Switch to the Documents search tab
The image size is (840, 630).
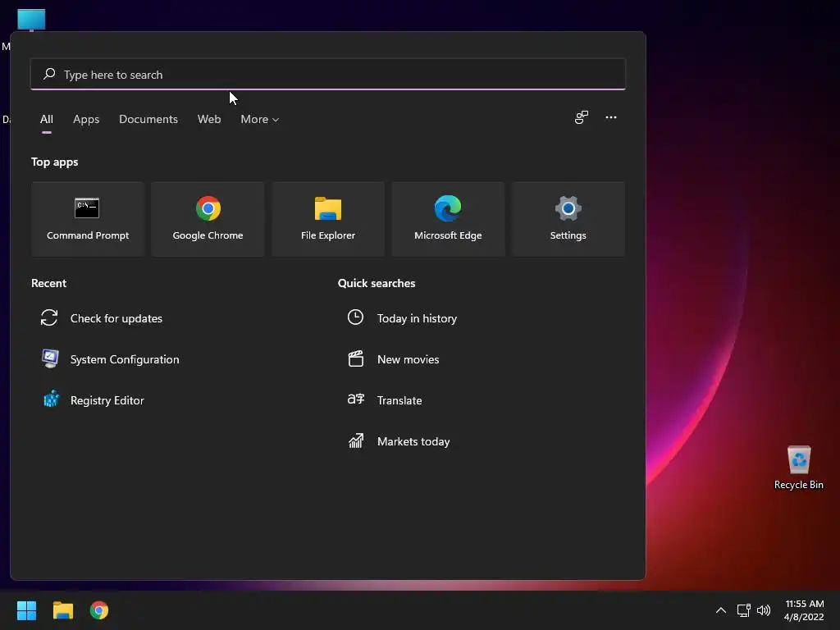point(148,119)
